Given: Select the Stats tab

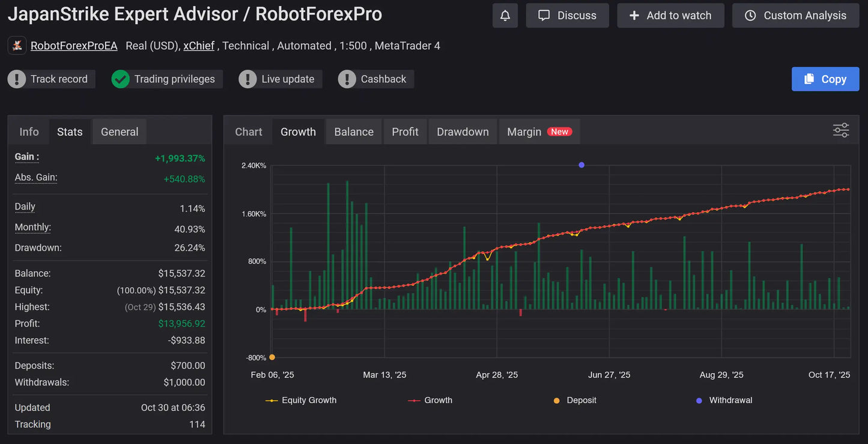Looking at the screenshot, I should 70,132.
